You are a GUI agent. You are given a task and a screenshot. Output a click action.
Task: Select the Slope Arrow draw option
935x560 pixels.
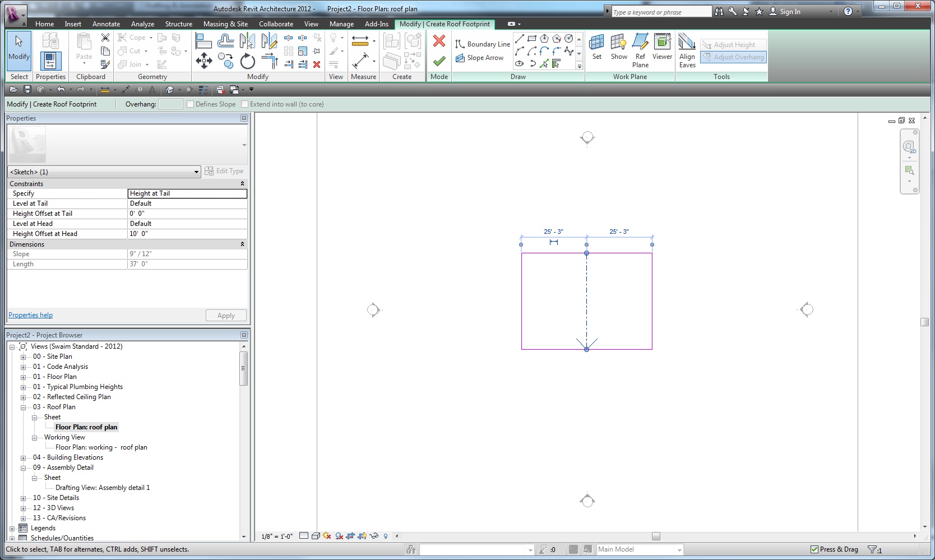[480, 58]
